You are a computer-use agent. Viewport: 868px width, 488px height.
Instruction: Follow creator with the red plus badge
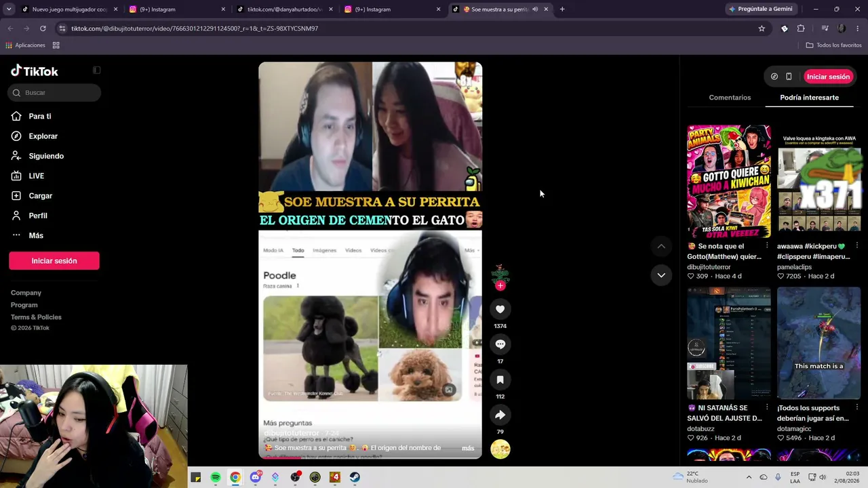pos(500,285)
